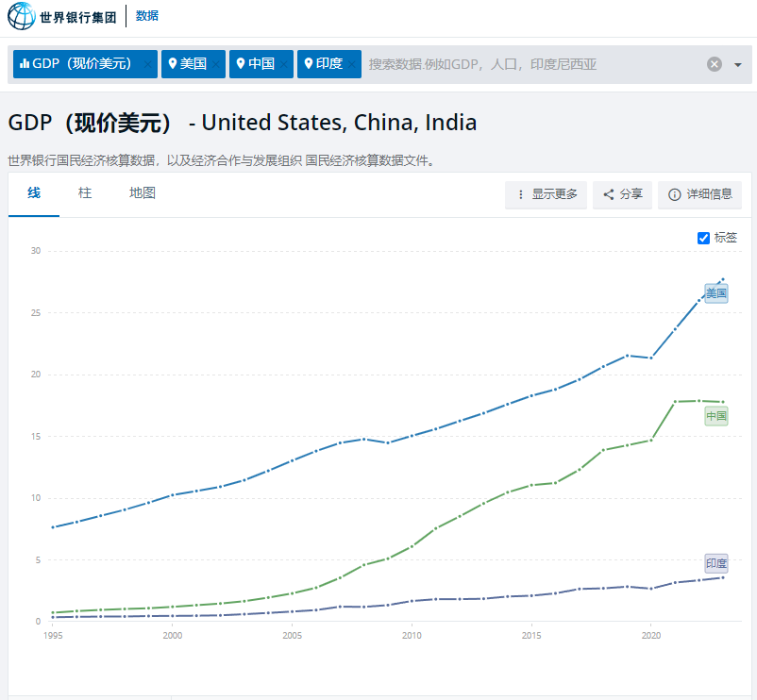Screen dimensions: 757x700
Task: Open the 详细信息 details button
Action: [x=700, y=194]
